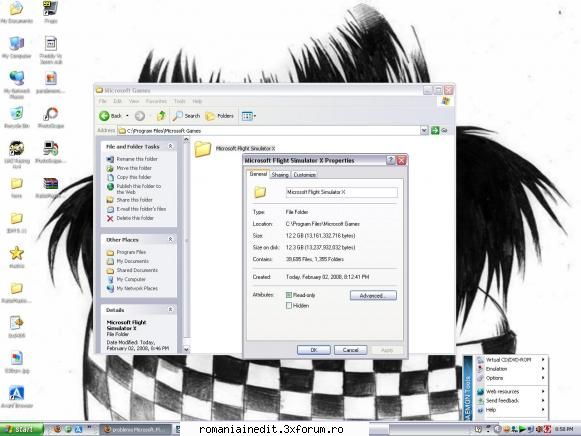Click E-mail this folder's files
Viewport: 581px width, 436px height.
pyautogui.click(x=141, y=209)
